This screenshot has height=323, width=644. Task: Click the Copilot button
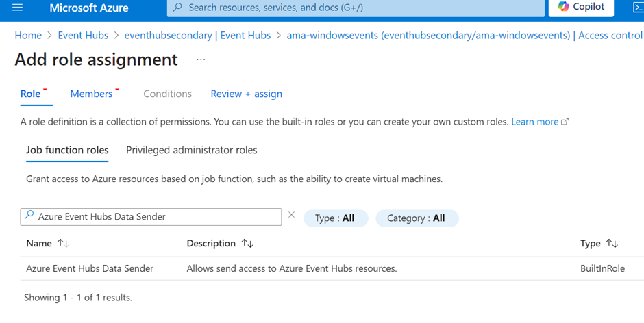(581, 7)
